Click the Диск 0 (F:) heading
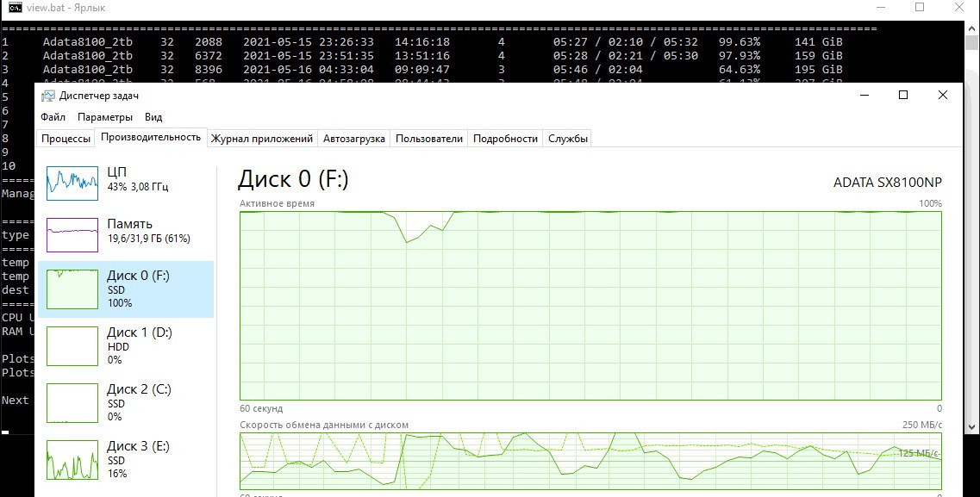980x497 pixels. (293, 179)
